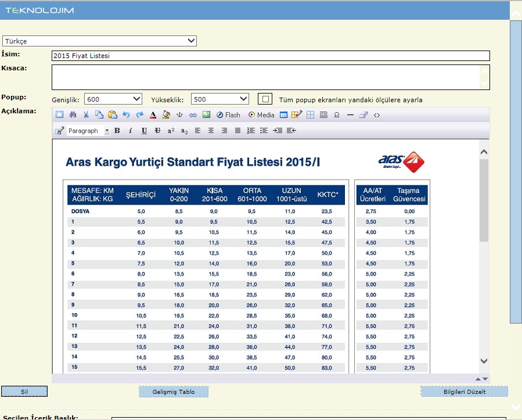Check the apply-to-all-popups checkbox

(x=265, y=99)
